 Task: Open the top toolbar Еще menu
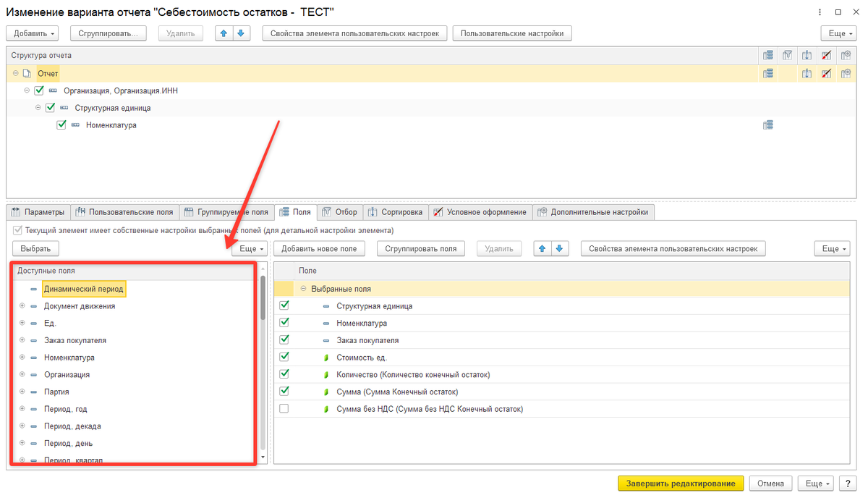(x=838, y=33)
